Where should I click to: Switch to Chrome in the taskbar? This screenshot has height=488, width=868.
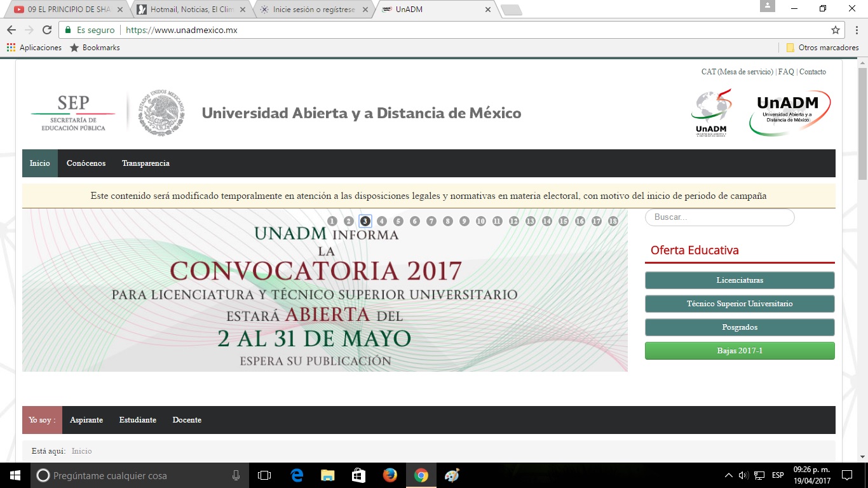[421, 475]
